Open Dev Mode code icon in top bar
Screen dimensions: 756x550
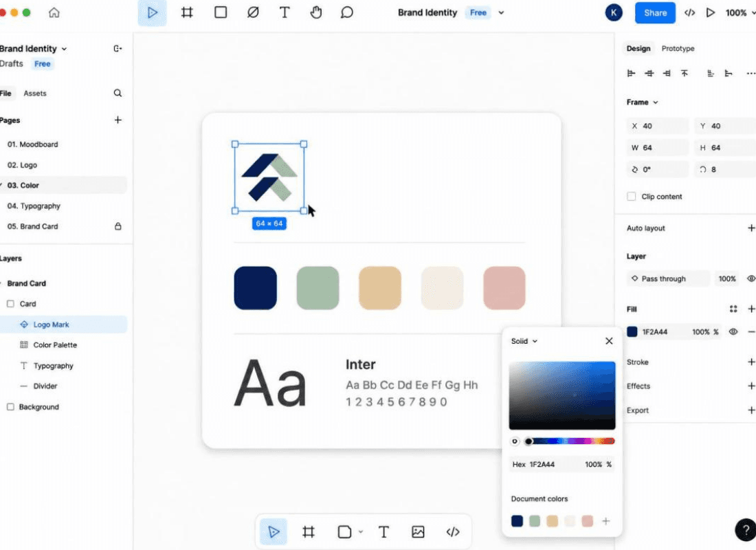point(689,13)
